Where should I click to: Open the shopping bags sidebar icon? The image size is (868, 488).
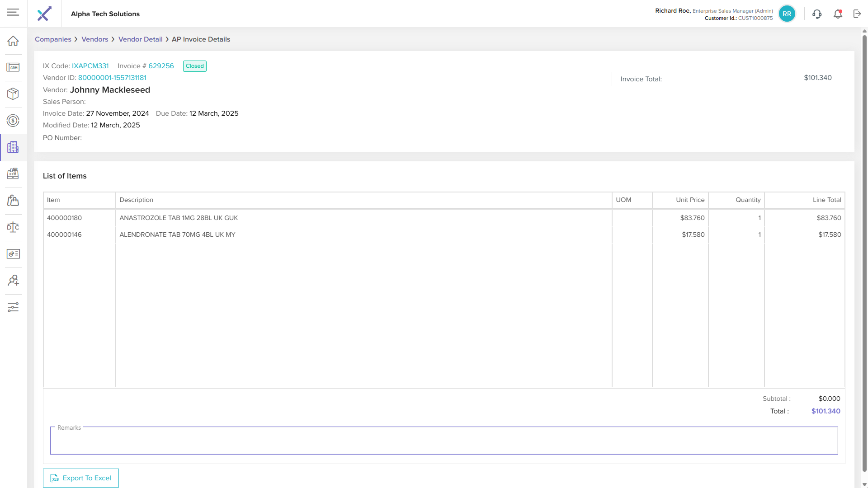[x=13, y=200]
